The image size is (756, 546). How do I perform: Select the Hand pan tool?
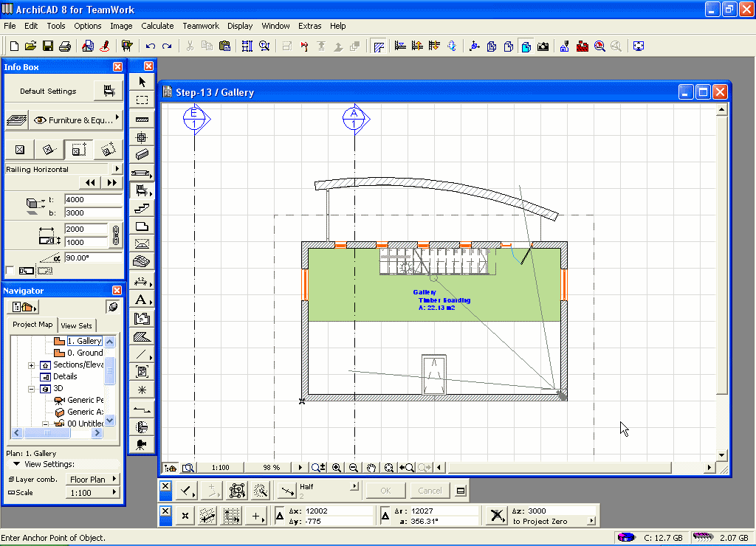371,467
